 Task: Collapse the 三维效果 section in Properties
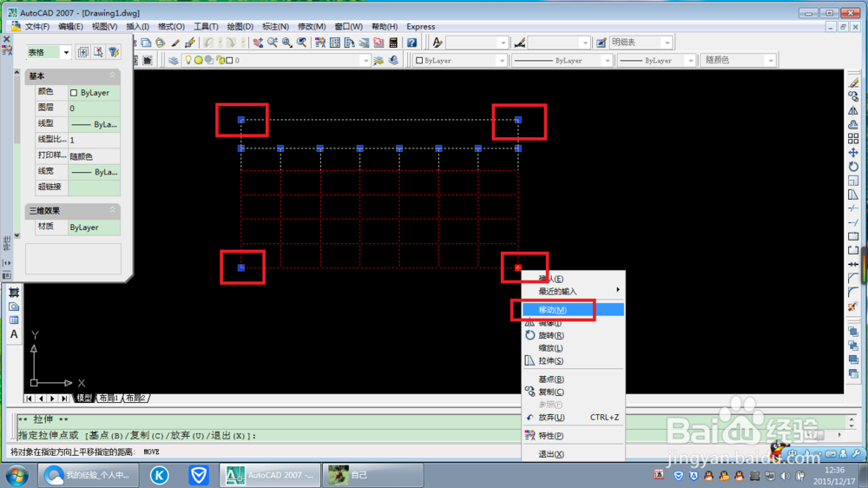112,210
